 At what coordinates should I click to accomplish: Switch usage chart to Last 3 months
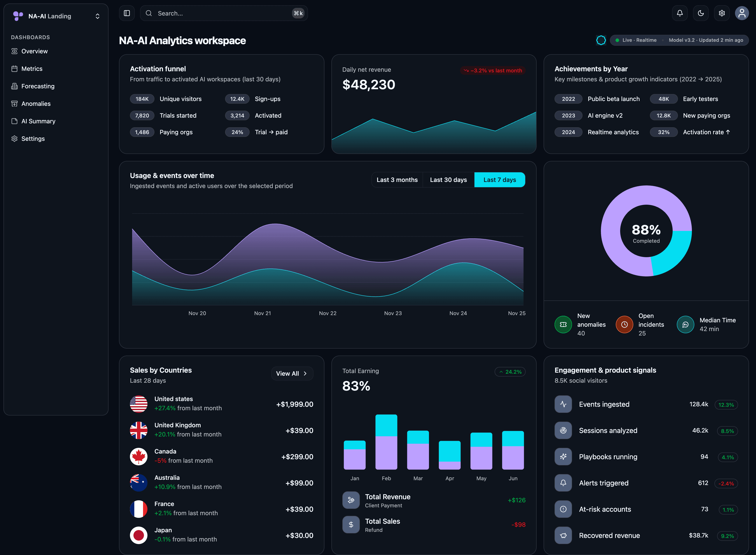pyautogui.click(x=397, y=180)
